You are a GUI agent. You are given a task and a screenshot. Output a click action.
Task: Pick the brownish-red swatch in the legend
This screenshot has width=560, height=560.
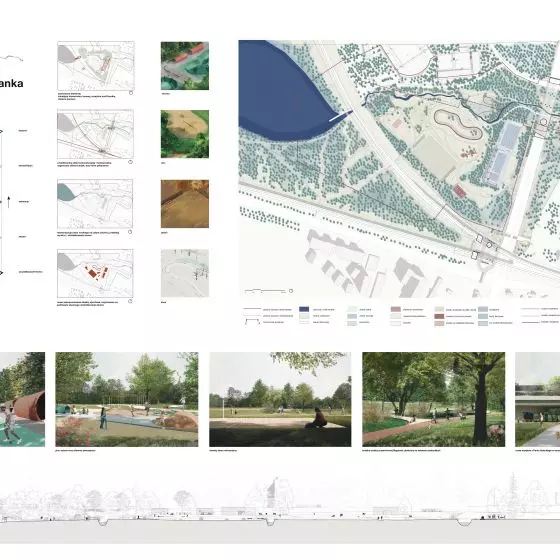click(x=439, y=316)
